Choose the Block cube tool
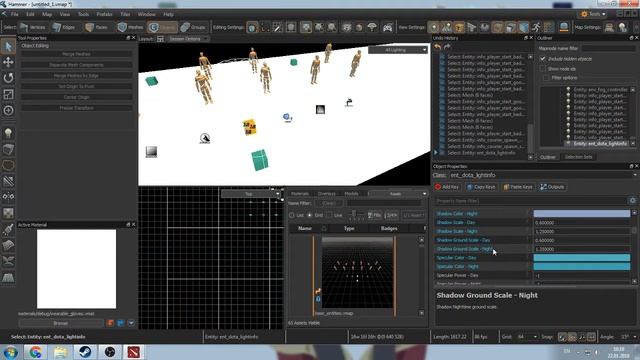 (8, 149)
